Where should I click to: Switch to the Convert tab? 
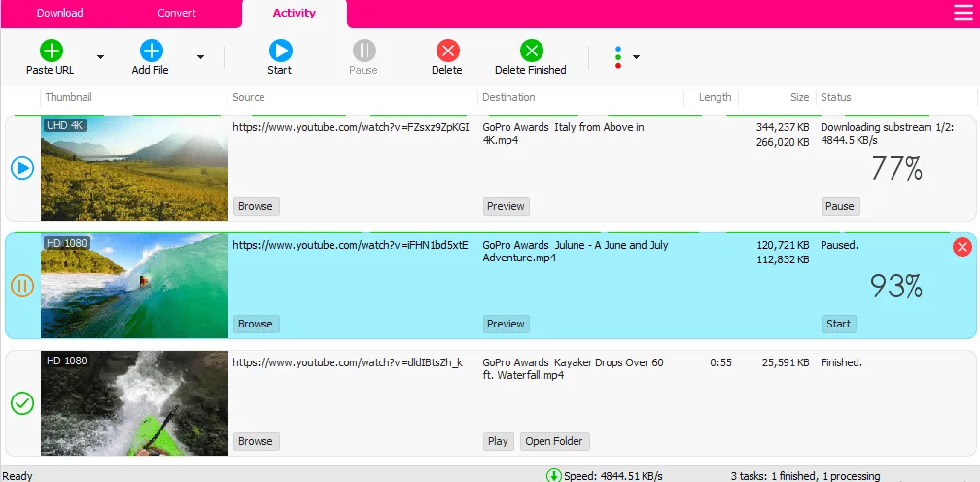point(177,13)
